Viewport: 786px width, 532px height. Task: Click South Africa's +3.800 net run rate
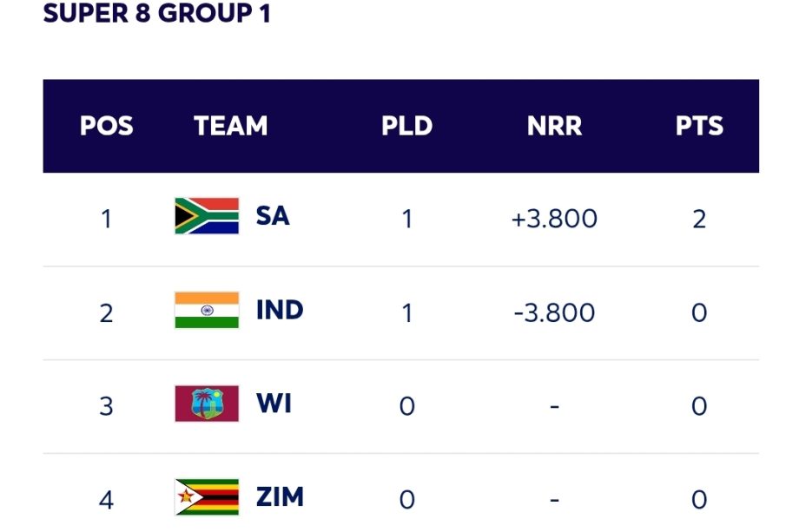pyautogui.click(x=554, y=218)
